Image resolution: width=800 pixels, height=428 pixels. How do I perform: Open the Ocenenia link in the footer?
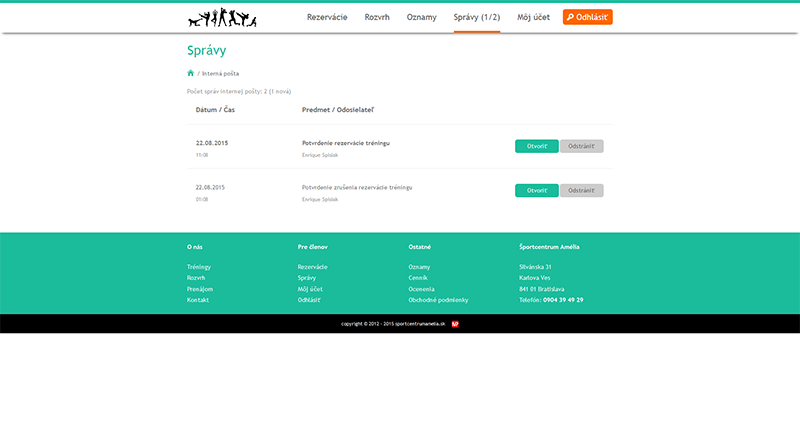pyautogui.click(x=421, y=289)
